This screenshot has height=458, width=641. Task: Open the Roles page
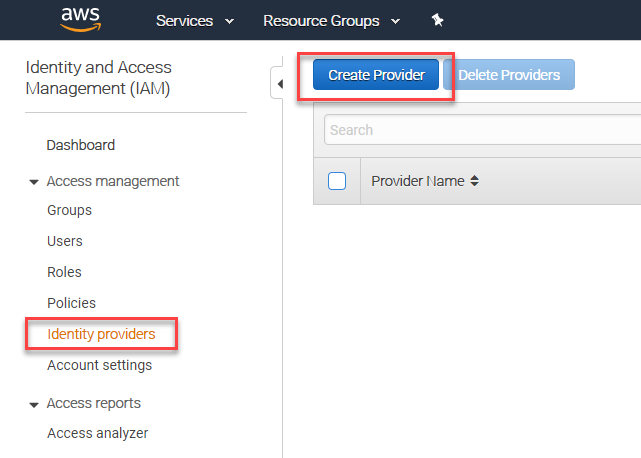[64, 272]
